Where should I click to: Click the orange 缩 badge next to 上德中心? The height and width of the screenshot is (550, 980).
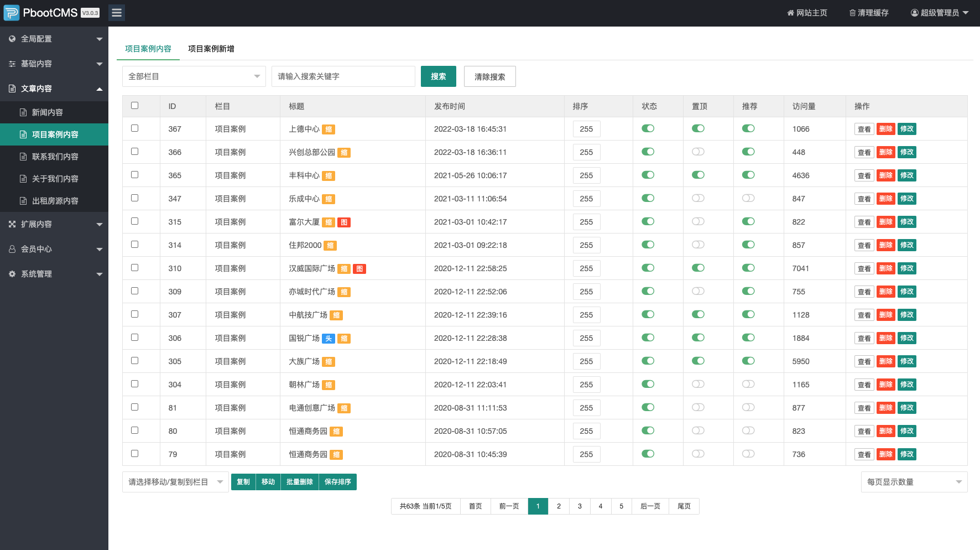point(329,129)
